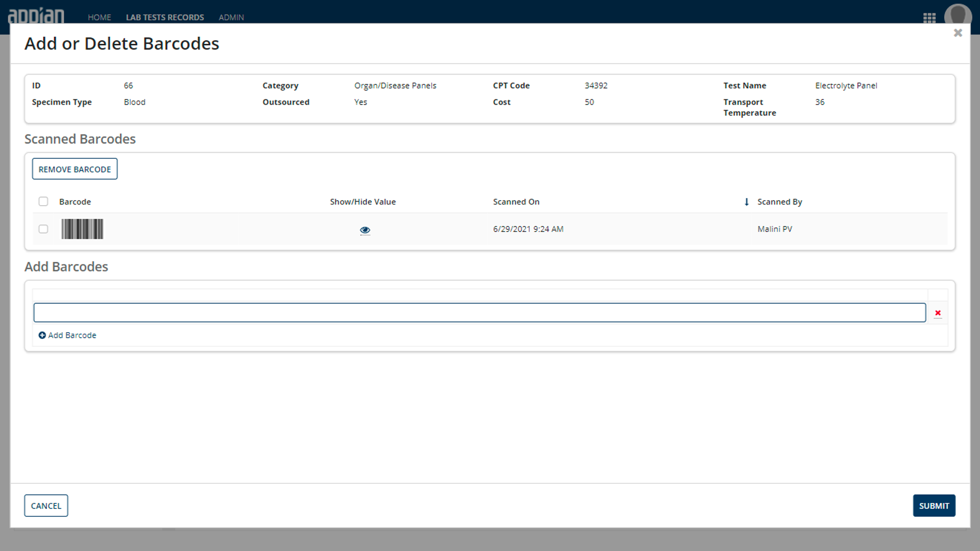The image size is (980, 551).
Task: Click the plus icon beside Add Barcode
Action: click(42, 335)
